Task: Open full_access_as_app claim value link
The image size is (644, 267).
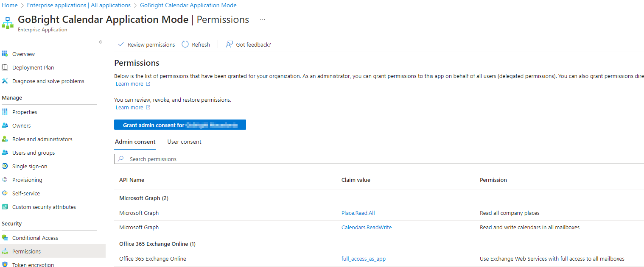Action: (363, 259)
